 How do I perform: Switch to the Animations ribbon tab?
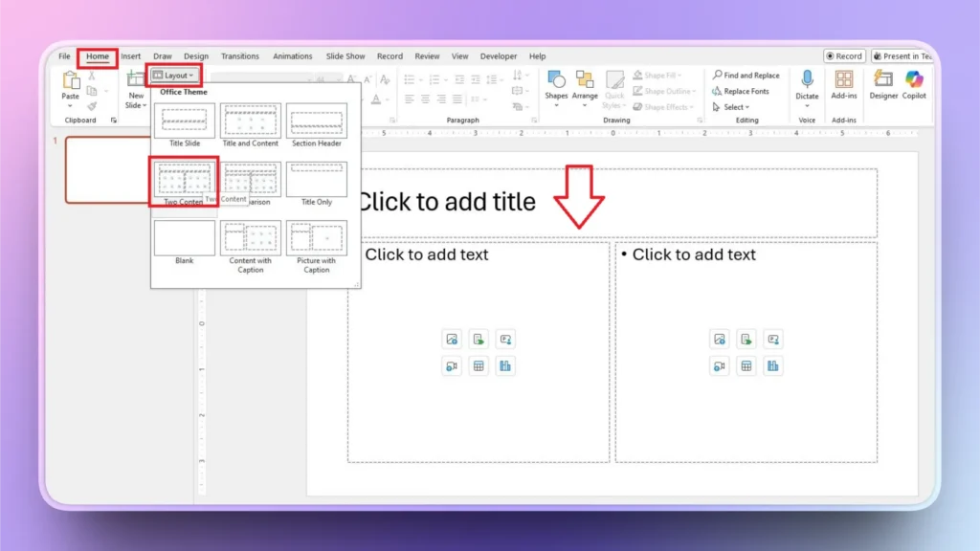292,55
